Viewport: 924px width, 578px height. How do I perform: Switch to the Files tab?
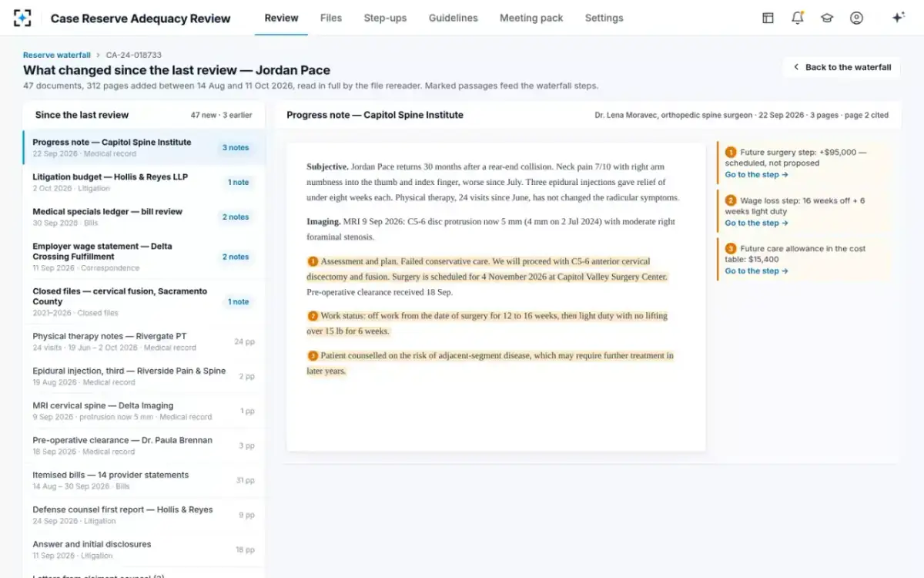point(331,18)
